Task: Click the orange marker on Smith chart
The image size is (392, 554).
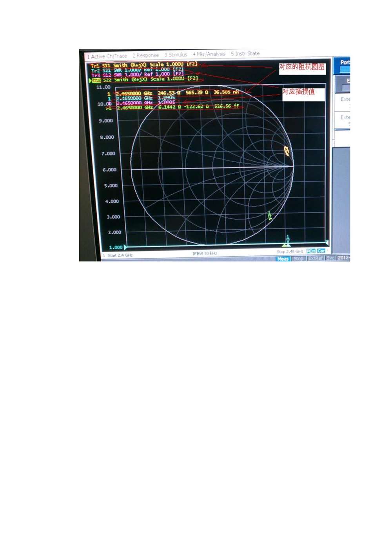Action: point(287,151)
